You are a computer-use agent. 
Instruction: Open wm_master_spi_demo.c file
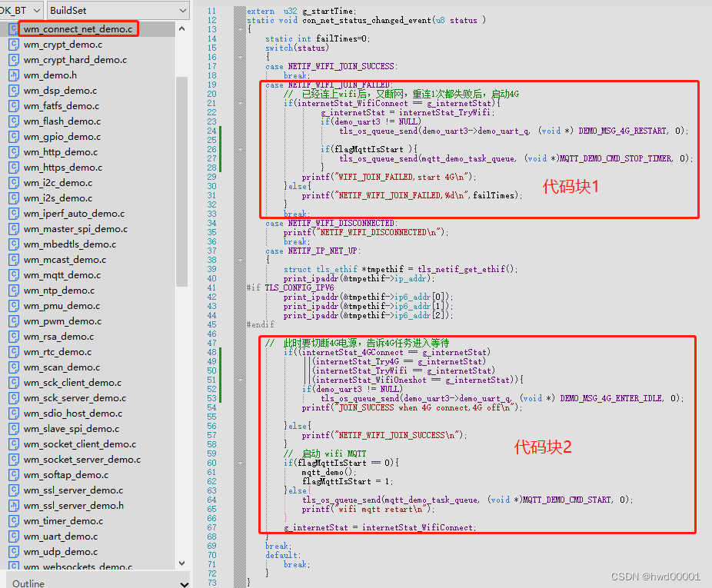coord(75,229)
